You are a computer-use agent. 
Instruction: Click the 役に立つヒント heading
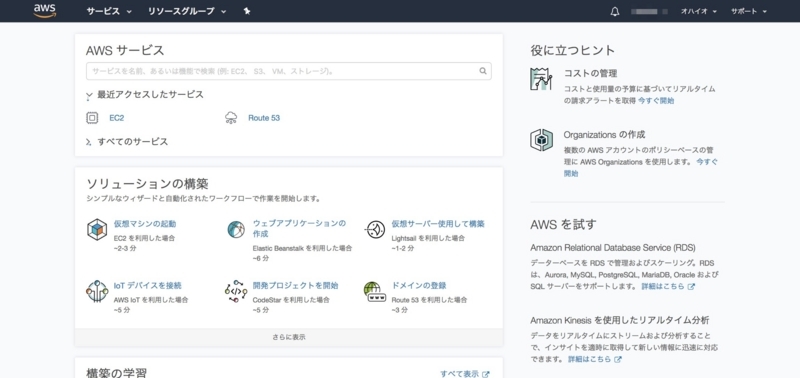point(572,50)
